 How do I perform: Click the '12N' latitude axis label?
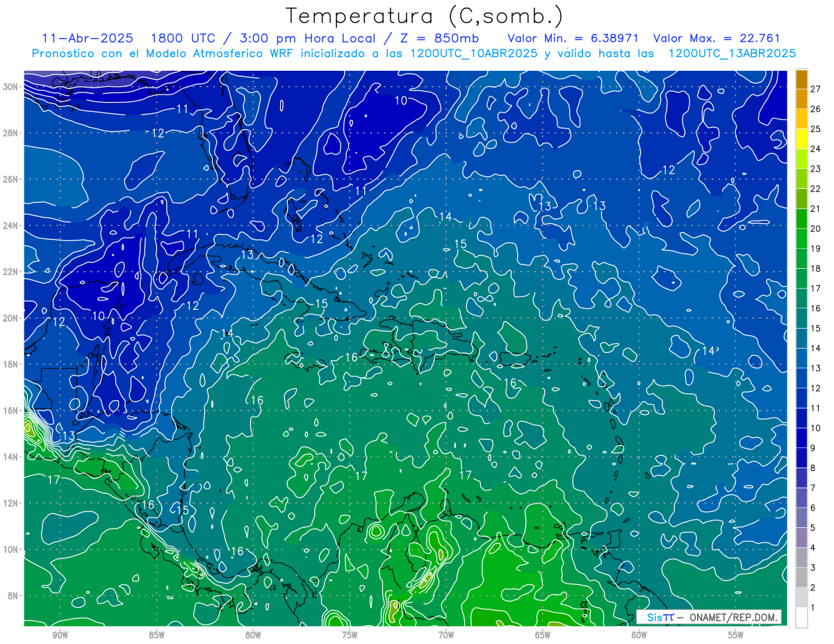tap(11, 503)
